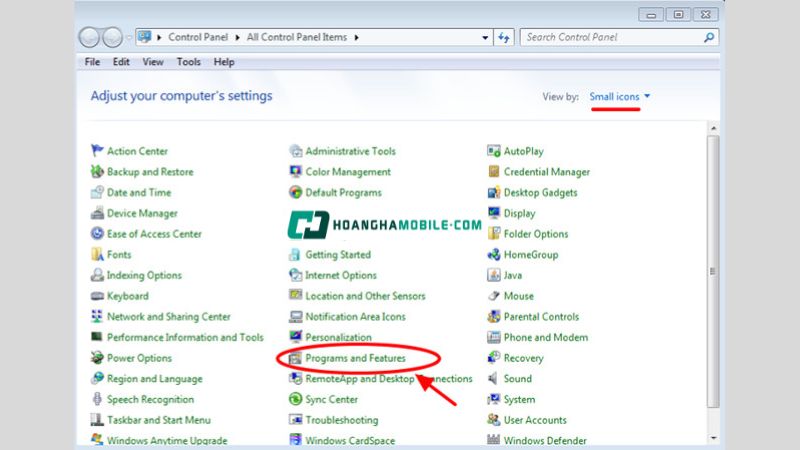Image resolution: width=800 pixels, height=450 pixels.
Task: Click in the Search Control Panel field
Action: [610, 38]
